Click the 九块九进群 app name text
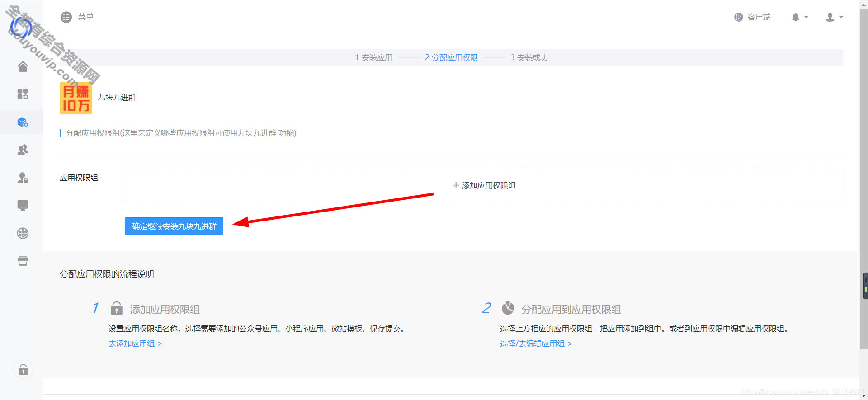868x400 pixels. point(117,97)
